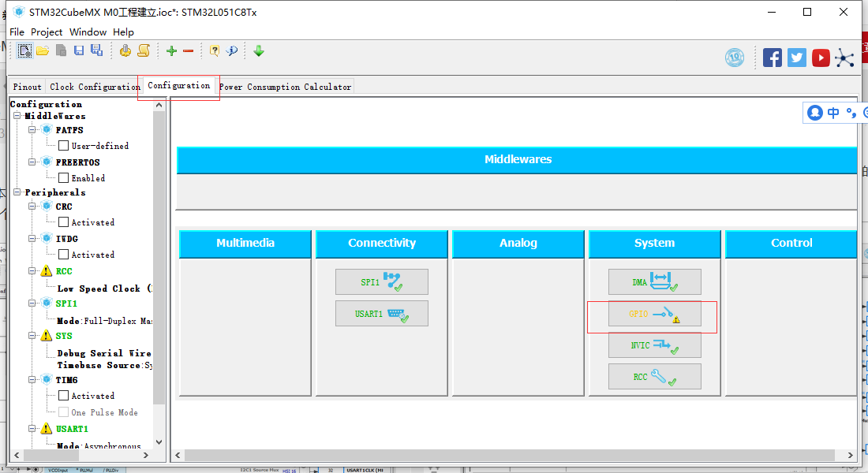Click the Load Project folder icon
This screenshot has width=868, height=473.
[x=43, y=51]
